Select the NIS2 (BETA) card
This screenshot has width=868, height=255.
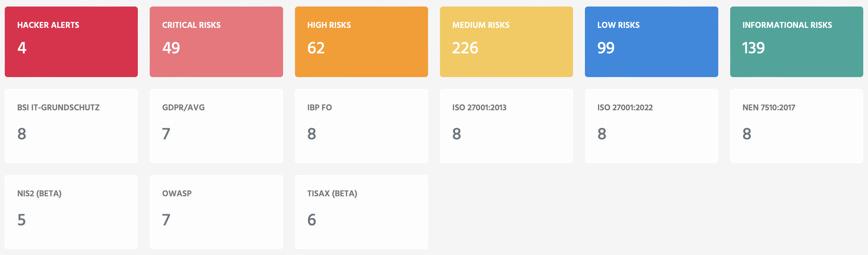(71, 212)
